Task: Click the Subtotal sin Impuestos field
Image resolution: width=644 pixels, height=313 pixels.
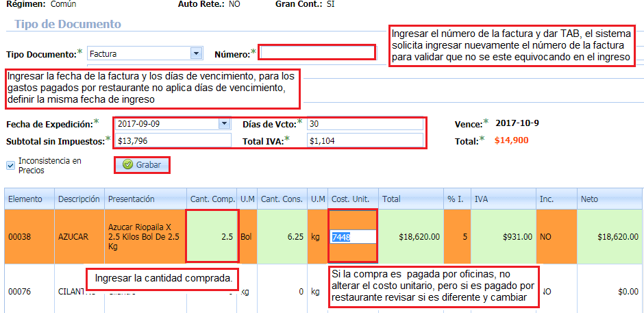Action: click(173, 141)
